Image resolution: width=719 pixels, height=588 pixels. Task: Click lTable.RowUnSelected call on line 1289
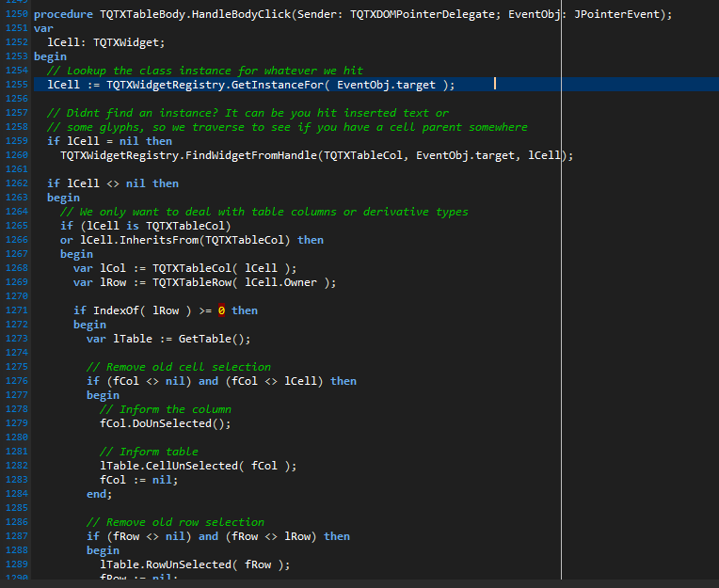pyautogui.click(x=195, y=564)
